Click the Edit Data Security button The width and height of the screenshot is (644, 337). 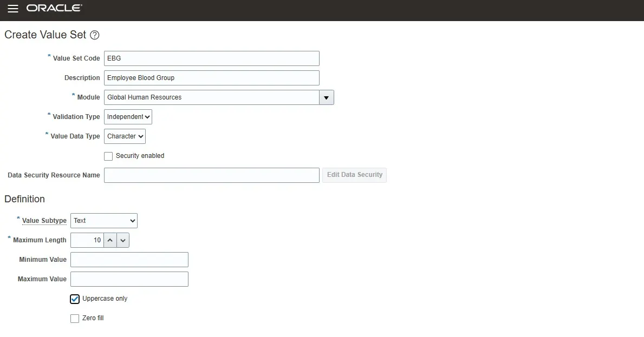pos(354,175)
